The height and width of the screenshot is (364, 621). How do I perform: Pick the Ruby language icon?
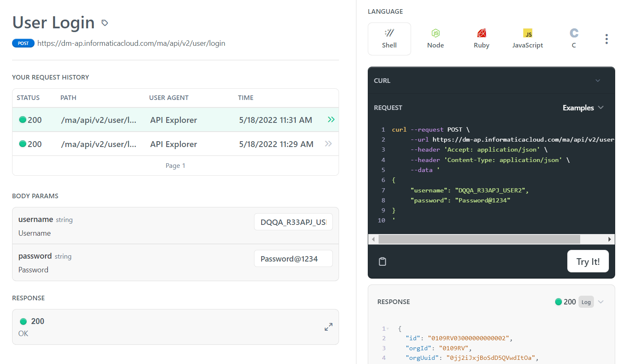(481, 33)
